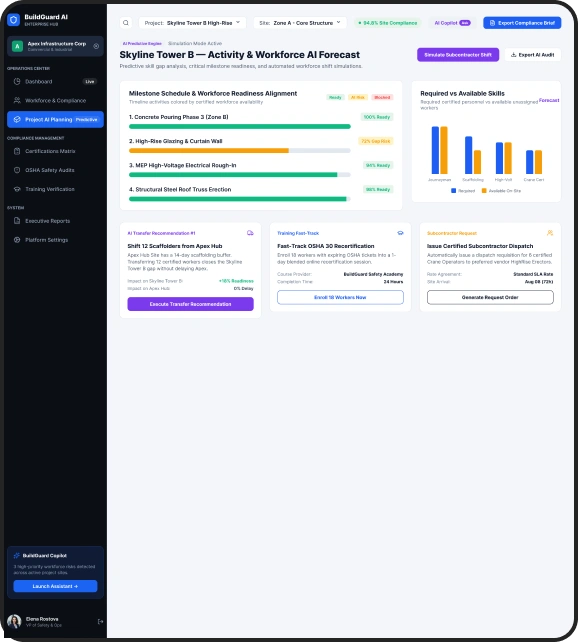Open AI Copilot in the top bar

[x=452, y=23]
